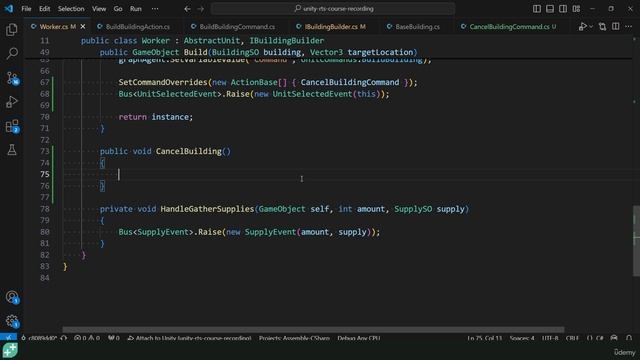Click 'Projects: Assembly-CSharp' status item
The width and height of the screenshot is (640, 360).
[x=294, y=338]
